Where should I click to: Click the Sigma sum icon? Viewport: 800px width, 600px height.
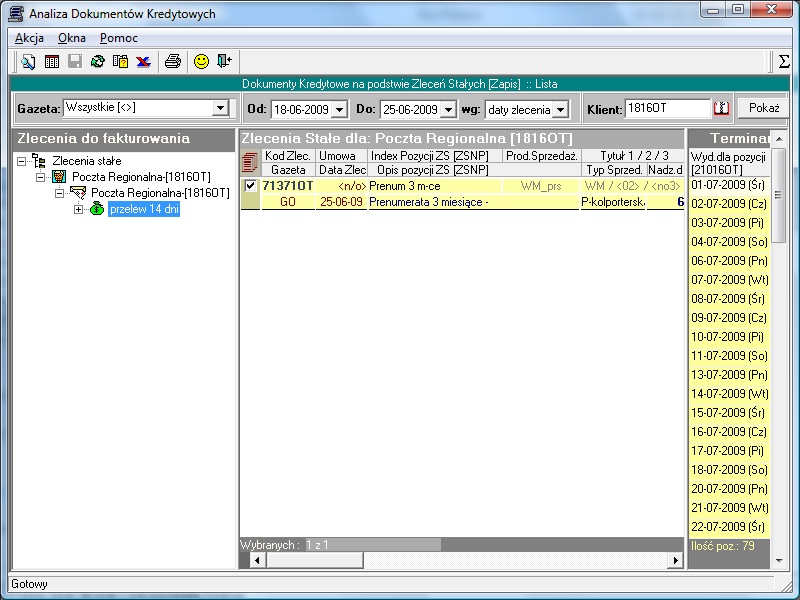coord(784,62)
